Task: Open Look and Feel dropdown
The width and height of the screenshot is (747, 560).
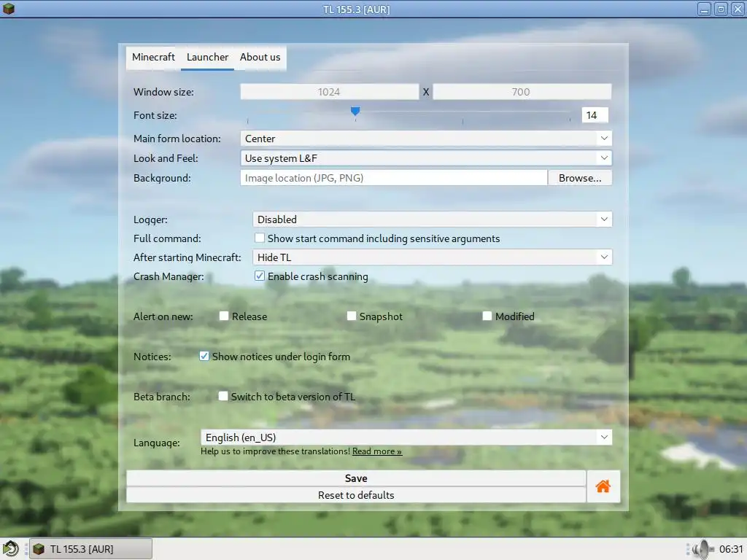Action: [x=426, y=158]
